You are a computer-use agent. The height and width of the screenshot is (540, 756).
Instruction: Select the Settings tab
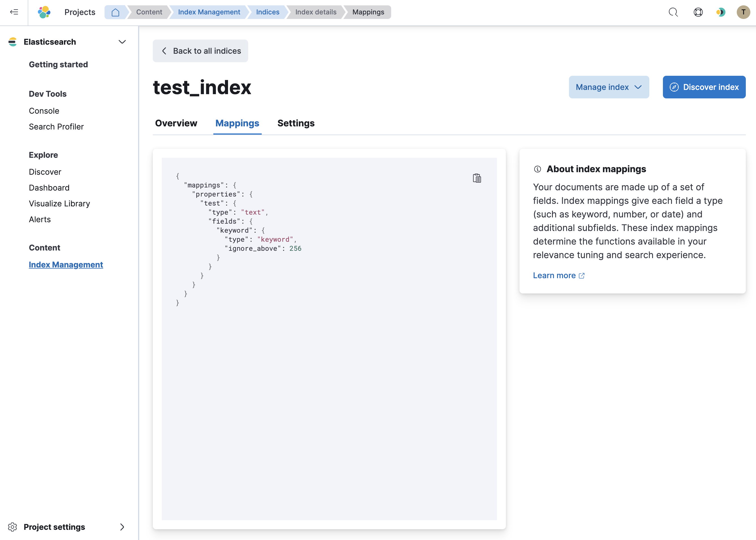point(296,123)
